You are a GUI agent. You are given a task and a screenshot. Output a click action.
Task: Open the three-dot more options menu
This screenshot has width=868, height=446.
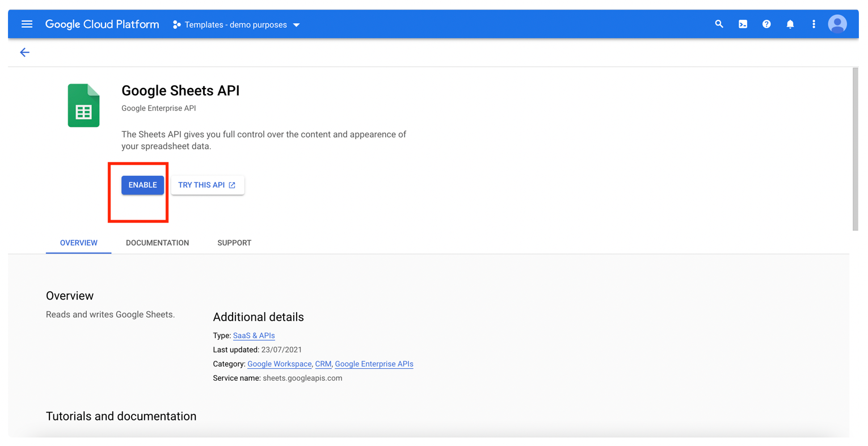pyautogui.click(x=814, y=24)
